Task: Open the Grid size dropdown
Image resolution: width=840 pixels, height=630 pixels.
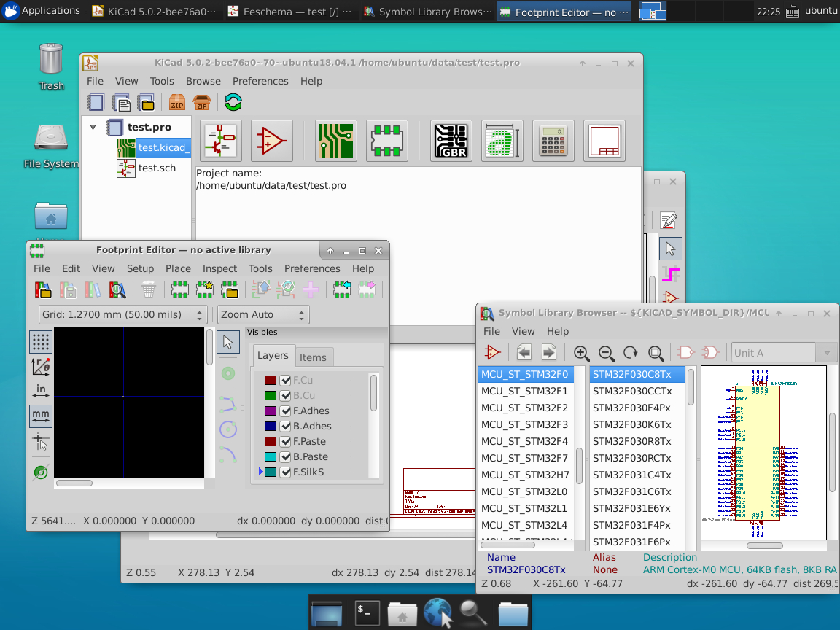Action: [x=122, y=314]
